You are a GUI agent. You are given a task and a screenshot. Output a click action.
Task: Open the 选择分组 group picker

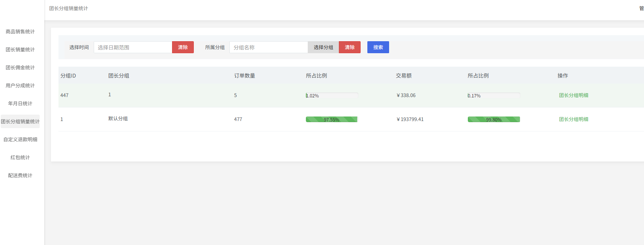tap(323, 48)
